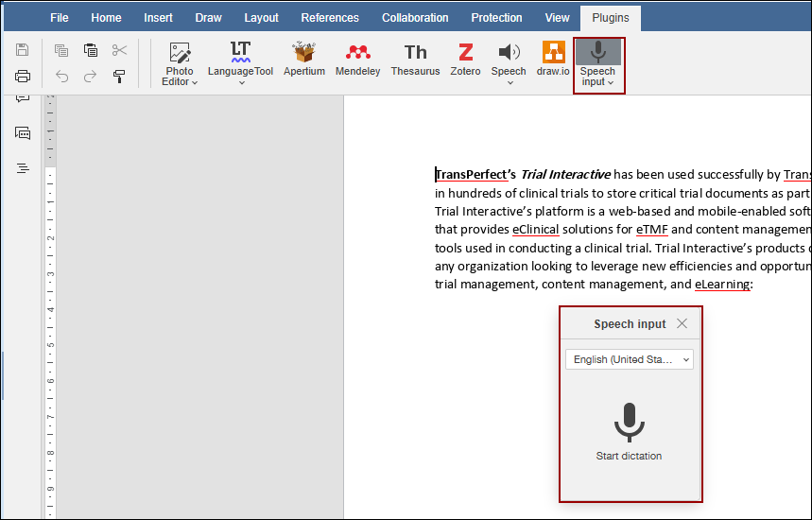Launch the draw.io plugin
The height and width of the screenshot is (520, 812).
[554, 59]
